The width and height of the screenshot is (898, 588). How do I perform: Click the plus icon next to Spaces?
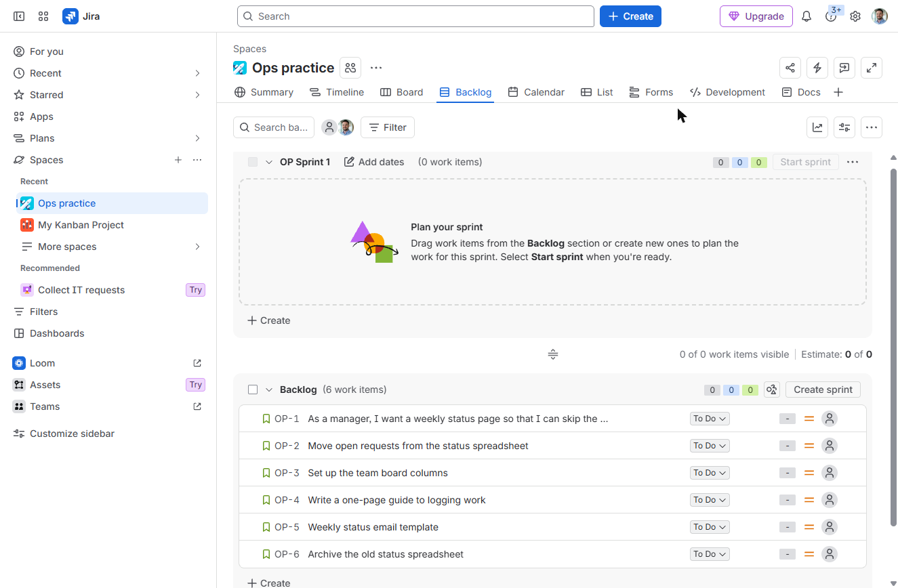178,160
